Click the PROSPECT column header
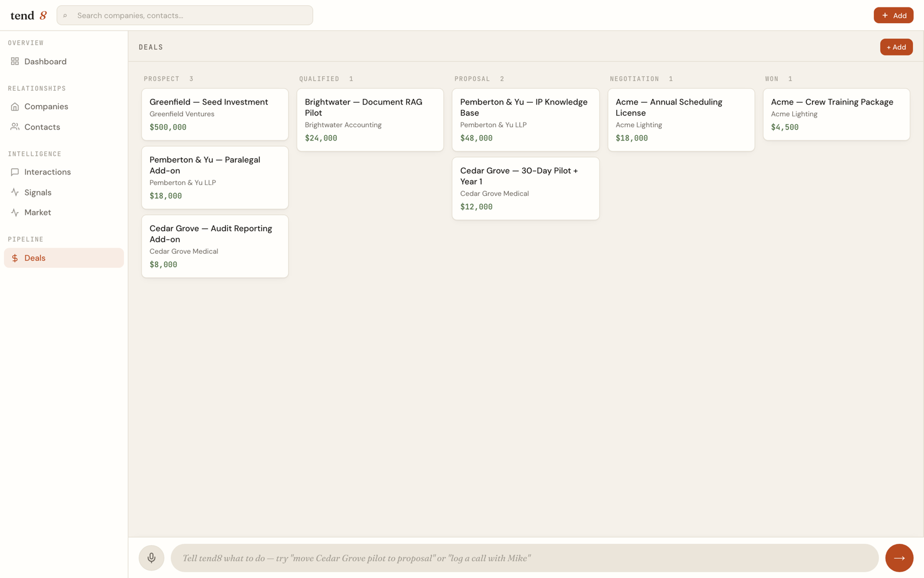 coord(162,79)
